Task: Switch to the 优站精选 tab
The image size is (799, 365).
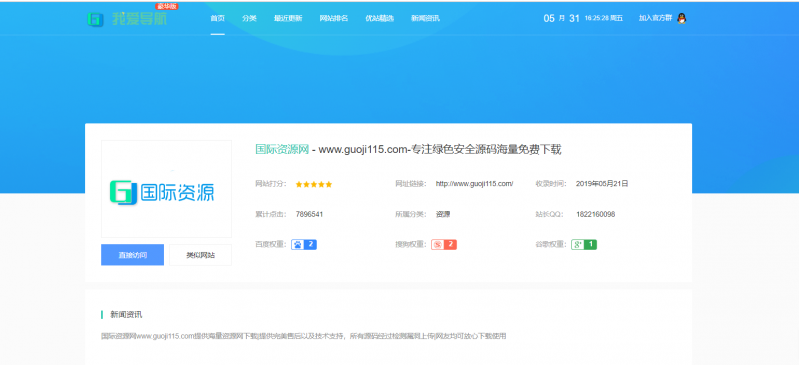Action: tap(380, 18)
